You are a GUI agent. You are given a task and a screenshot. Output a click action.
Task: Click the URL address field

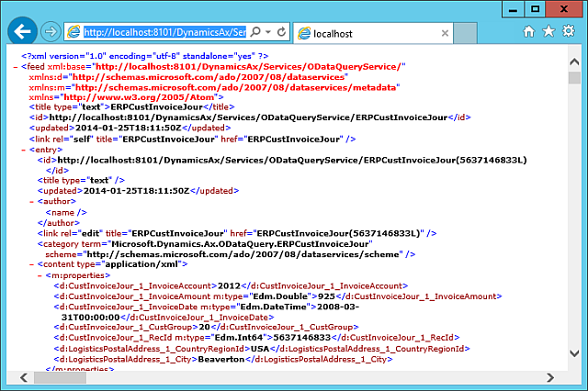pyautogui.click(x=164, y=32)
